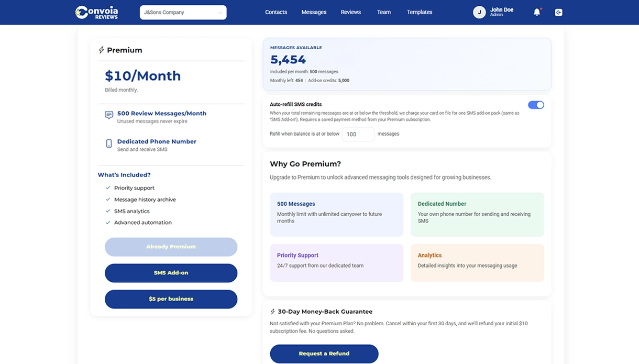This screenshot has height=364, width=639.
Task: Click the logout icon in header
Action: tap(558, 12)
